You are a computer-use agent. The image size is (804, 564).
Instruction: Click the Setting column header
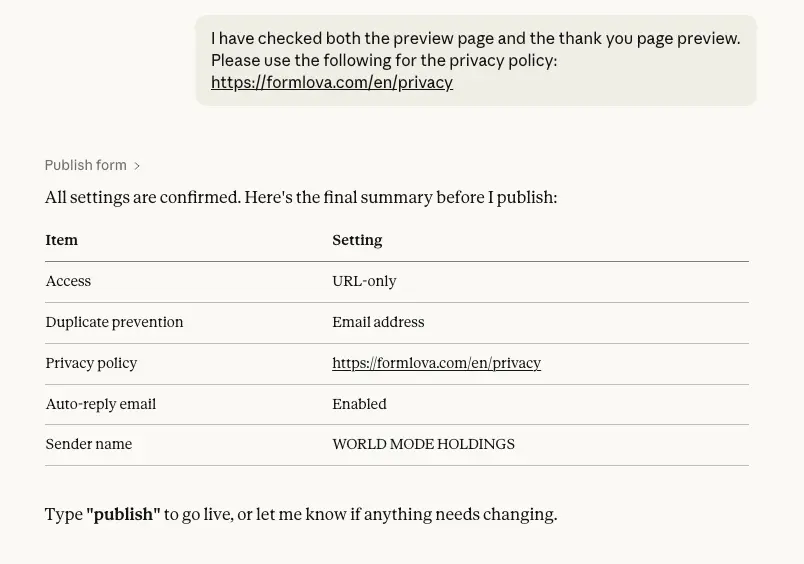(357, 240)
